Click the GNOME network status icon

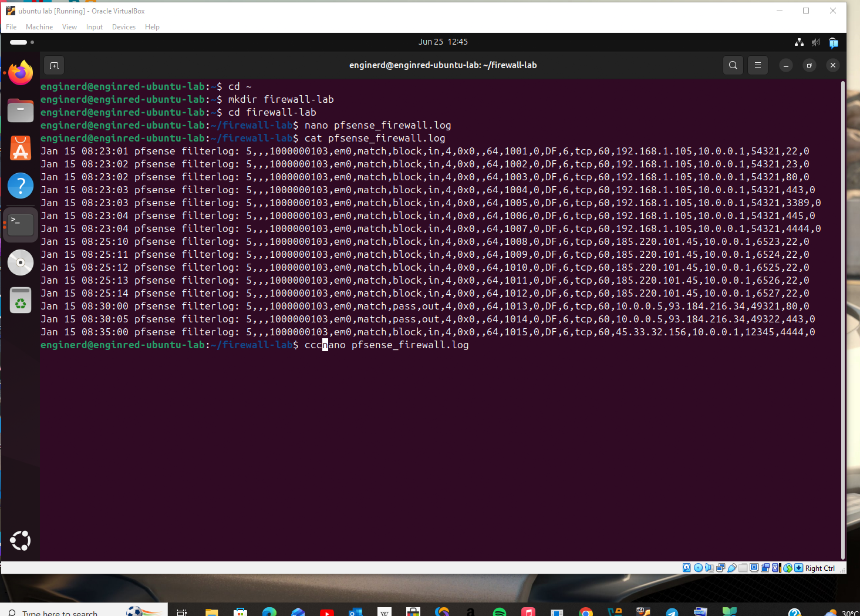point(799,42)
